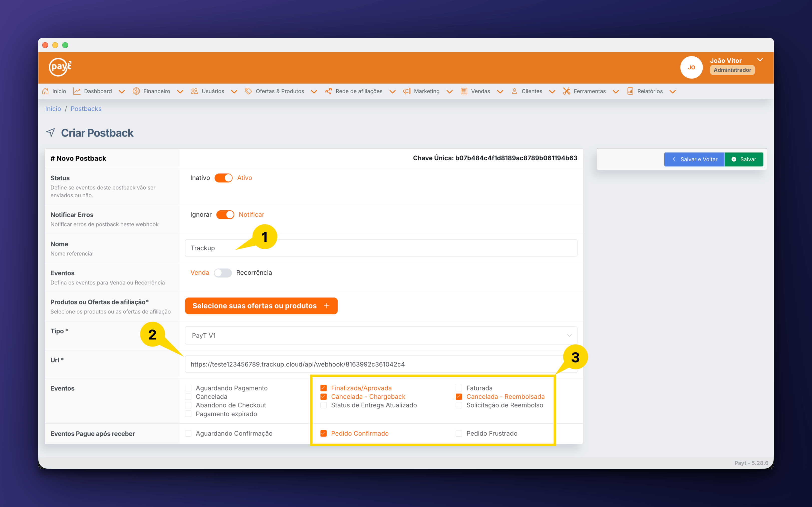Click the Payt logo in header
The width and height of the screenshot is (812, 507).
click(x=60, y=67)
